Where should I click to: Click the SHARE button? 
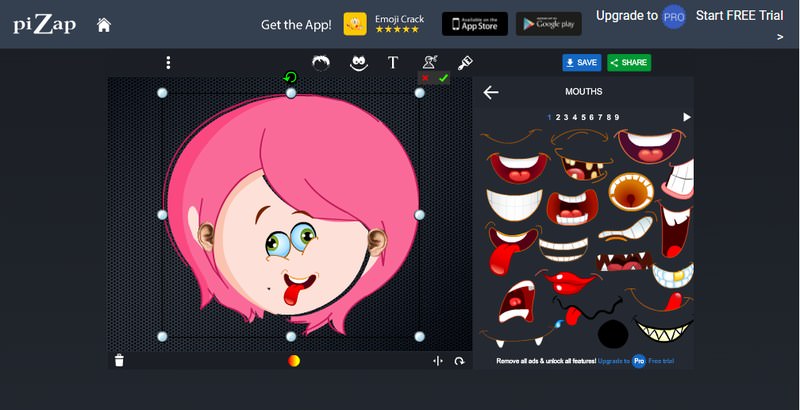pos(629,63)
